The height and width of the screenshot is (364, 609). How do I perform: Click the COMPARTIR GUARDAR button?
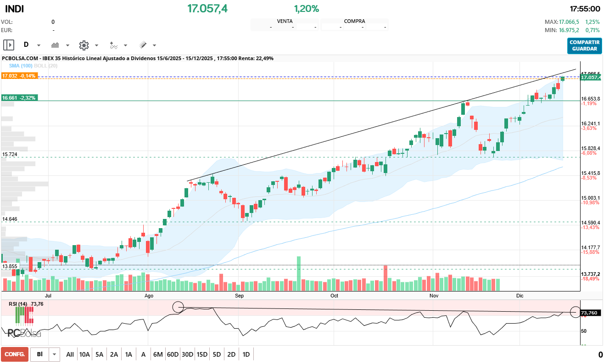coord(584,45)
